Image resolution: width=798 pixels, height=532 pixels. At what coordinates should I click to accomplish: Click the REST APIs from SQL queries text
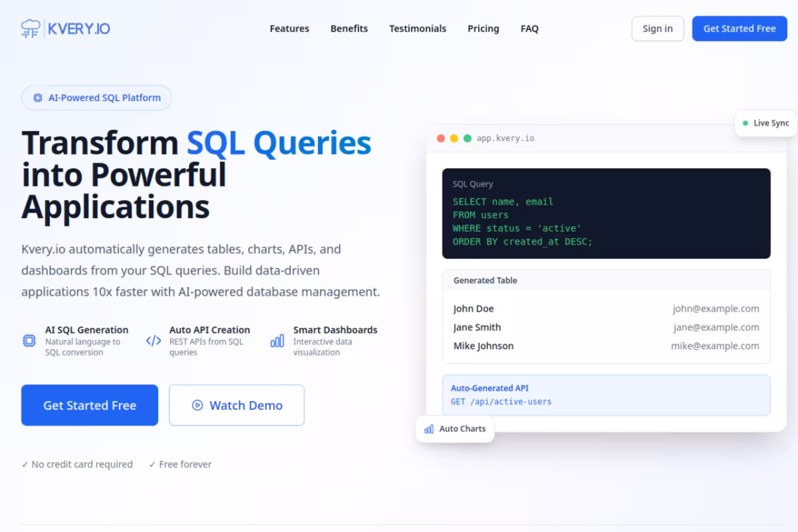click(206, 347)
